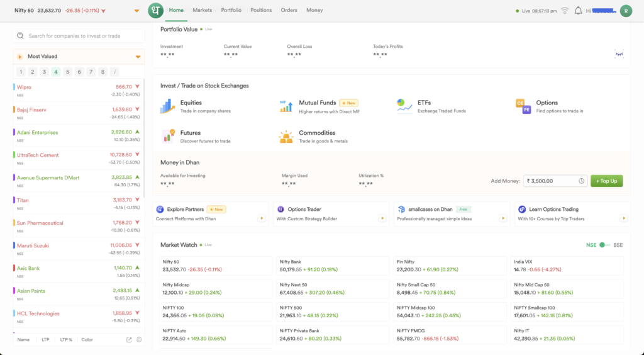Viewport: 644px width, 355px height.
Task: Go to the Home tab
Action: coord(176,10)
